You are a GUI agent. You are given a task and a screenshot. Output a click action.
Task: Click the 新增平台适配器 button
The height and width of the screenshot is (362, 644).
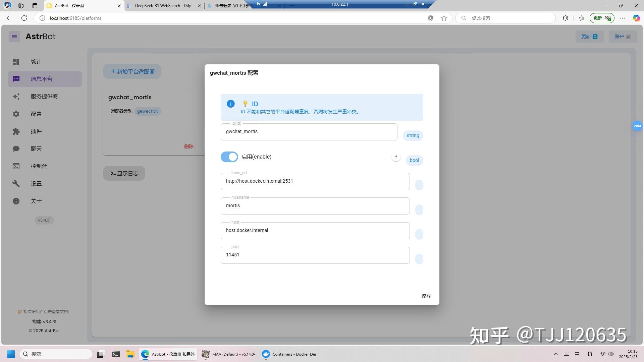(x=132, y=71)
